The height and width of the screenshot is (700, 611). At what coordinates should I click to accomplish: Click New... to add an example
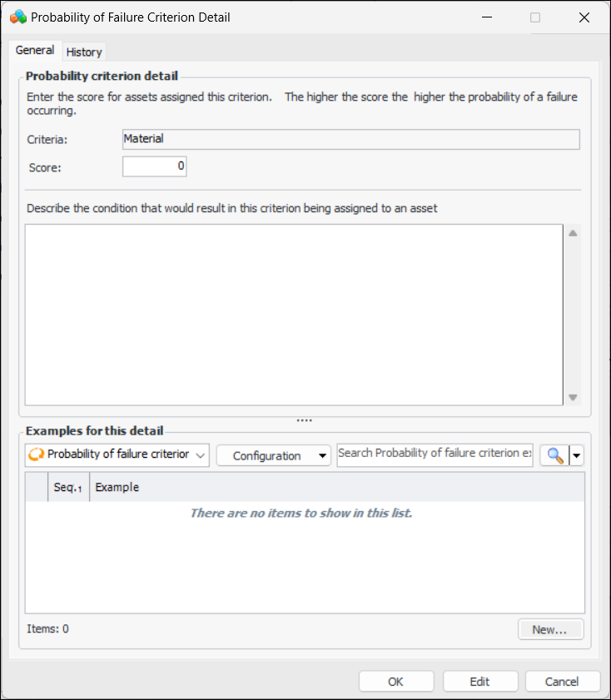pyautogui.click(x=549, y=629)
